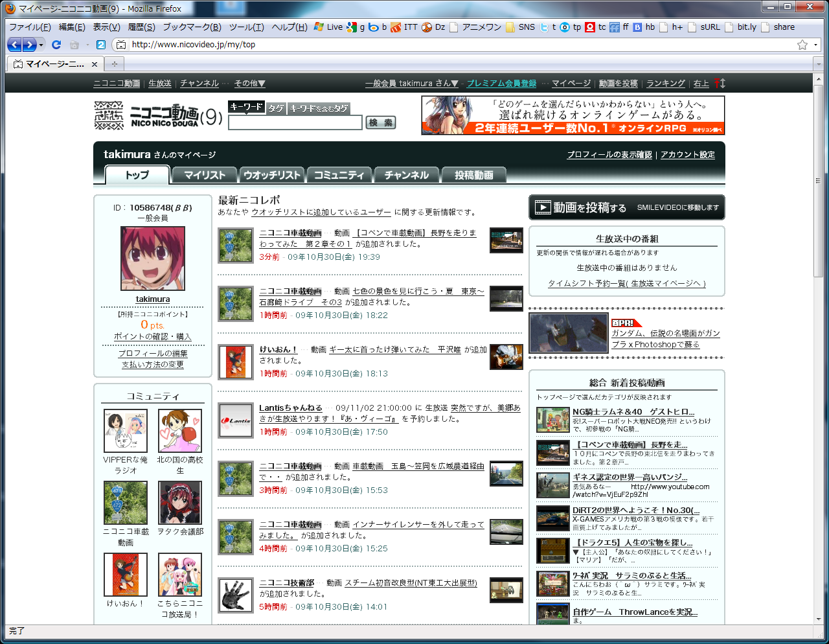The width and height of the screenshot is (829, 644).
Task: Open the list-all-tabs dropdown
Action: [x=819, y=63]
